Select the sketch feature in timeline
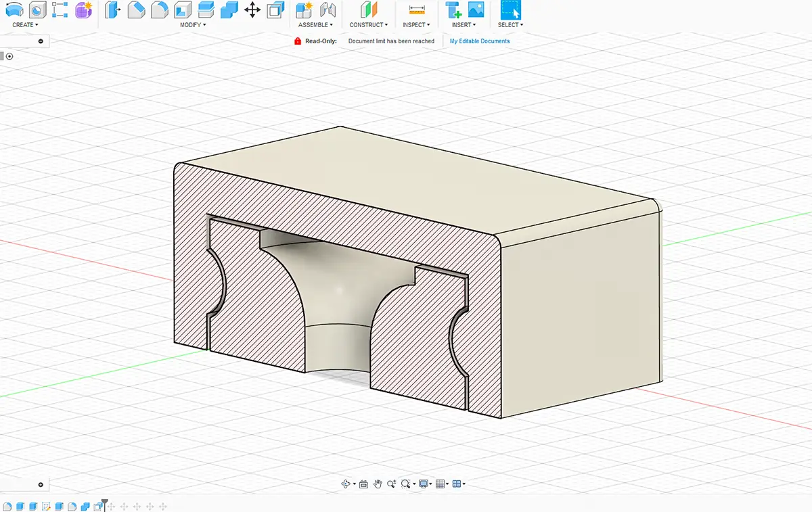This screenshot has width=812, height=512. click(46, 506)
